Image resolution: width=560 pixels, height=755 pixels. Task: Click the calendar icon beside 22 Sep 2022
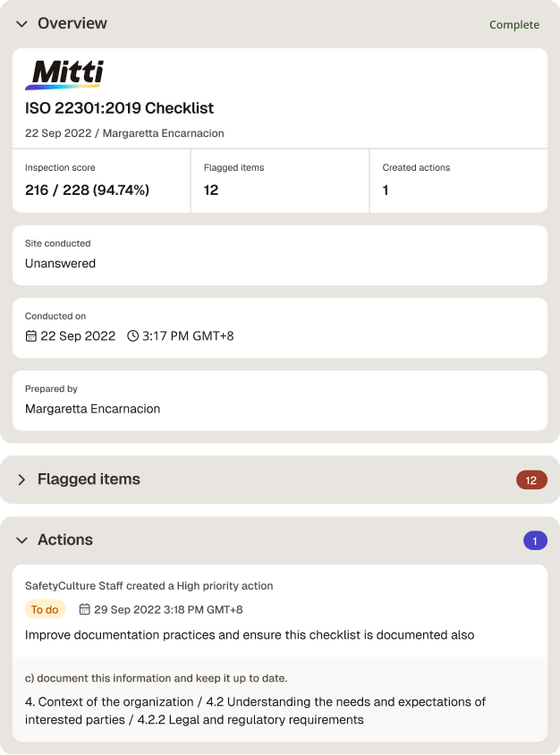pyautogui.click(x=30, y=335)
